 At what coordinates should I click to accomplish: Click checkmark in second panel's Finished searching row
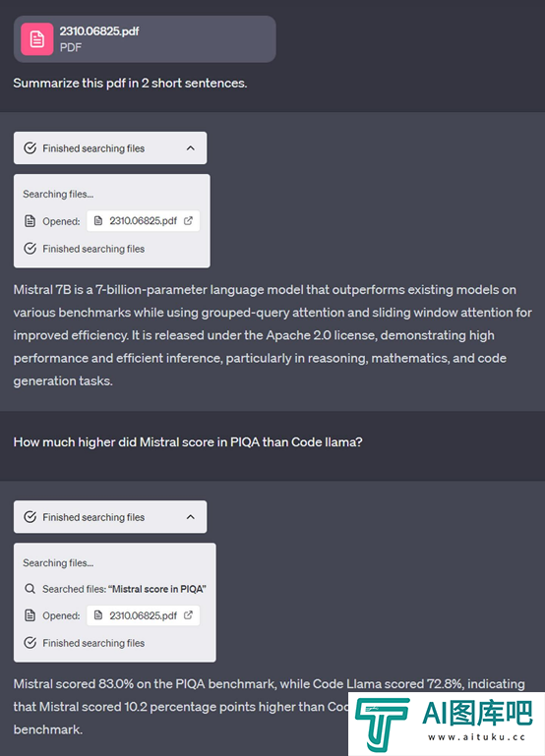coord(30,643)
